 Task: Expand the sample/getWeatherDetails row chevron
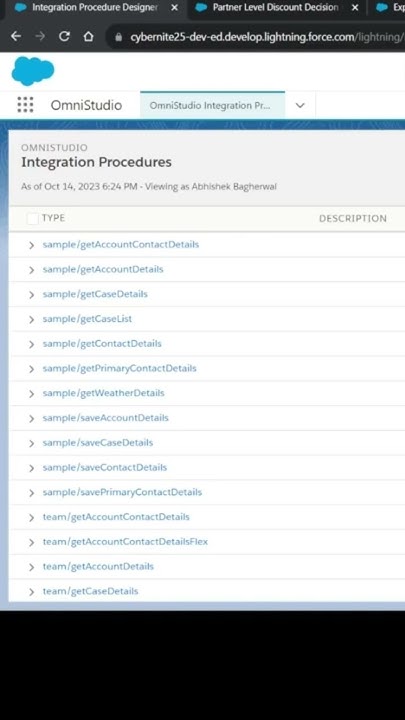point(31,394)
